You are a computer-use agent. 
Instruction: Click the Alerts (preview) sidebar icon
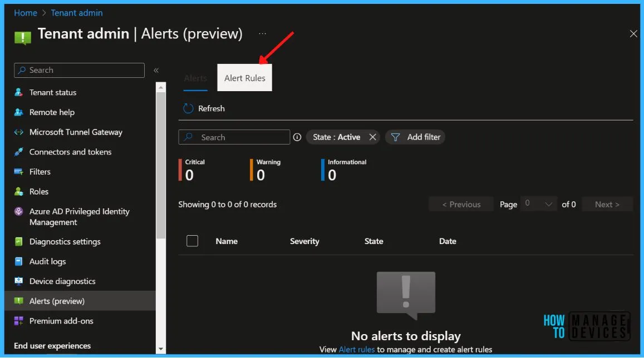[x=18, y=301]
